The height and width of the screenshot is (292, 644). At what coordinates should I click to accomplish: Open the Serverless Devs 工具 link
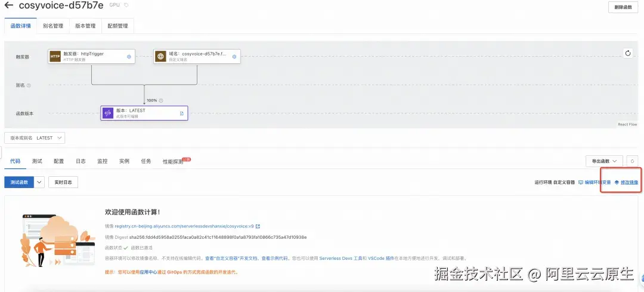[340, 259]
